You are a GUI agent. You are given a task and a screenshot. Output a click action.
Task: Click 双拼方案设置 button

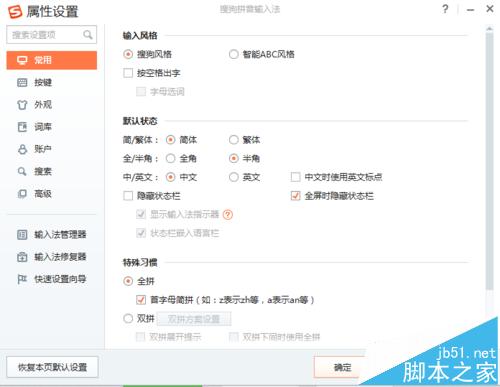[194, 319]
